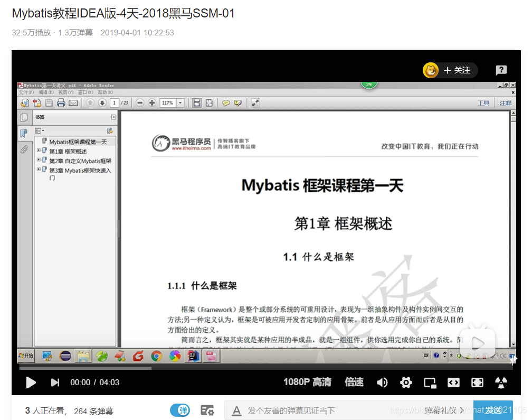Go to previous page with up arrow
The image size is (532, 420).
[90, 102]
